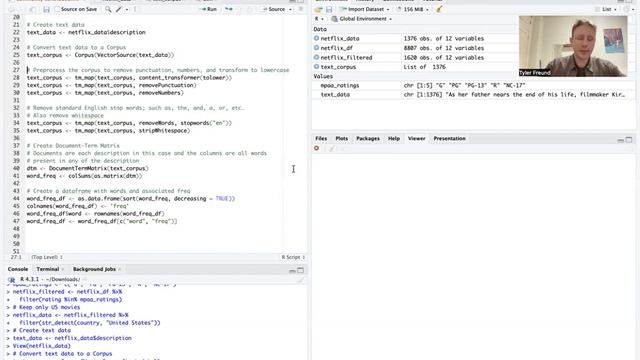Stop the Viewer with the red stop icon
Image resolution: width=640 pixels, height=360 pixels.
[x=317, y=148]
